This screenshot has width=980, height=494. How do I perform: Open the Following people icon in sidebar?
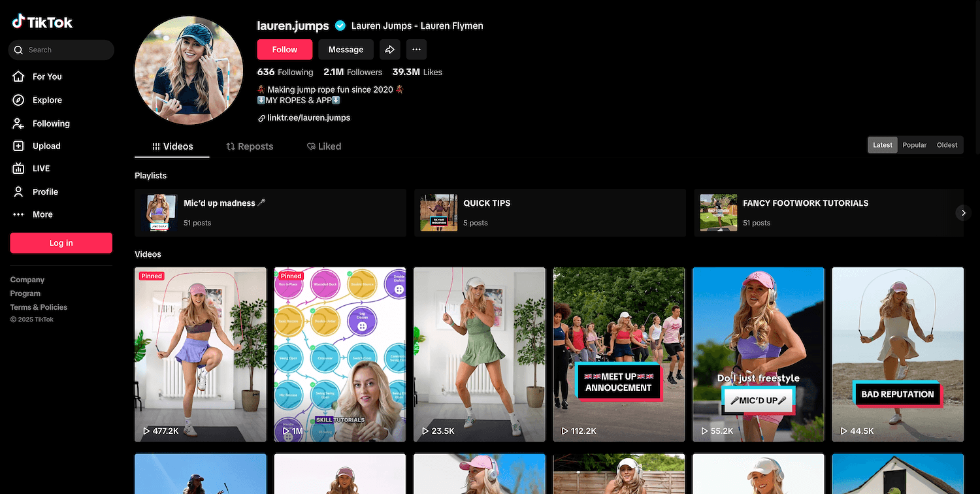[x=19, y=124]
